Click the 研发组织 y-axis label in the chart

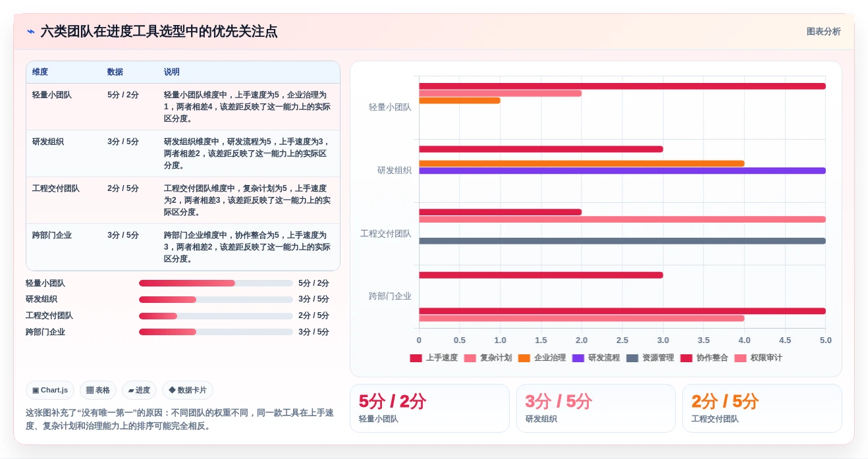click(x=394, y=171)
